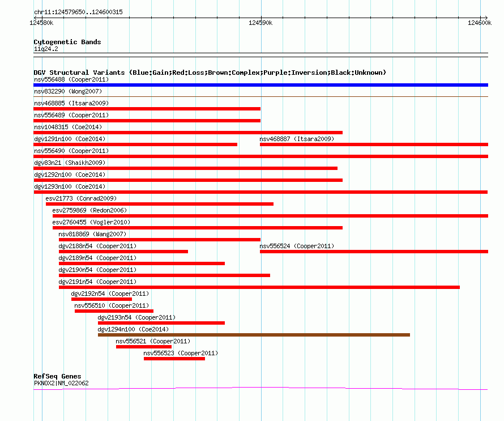
Task: Open nsv818869 (Wang2007) variant label
Action: (x=92, y=234)
